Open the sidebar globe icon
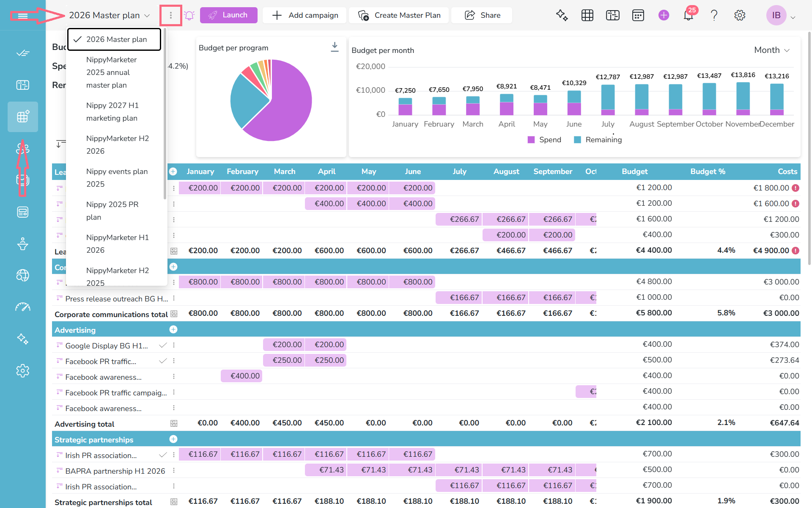 click(x=23, y=275)
